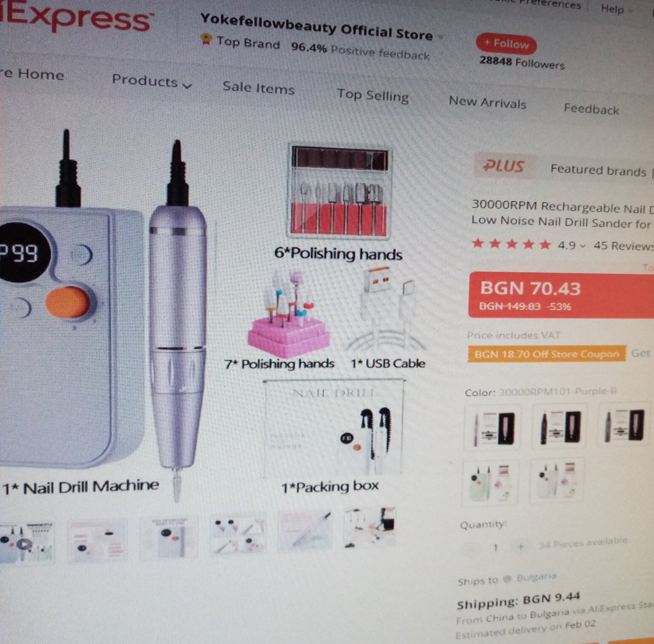Viewport: 654px width, 644px height.
Task: View New Arrivals section
Action: click(x=488, y=103)
